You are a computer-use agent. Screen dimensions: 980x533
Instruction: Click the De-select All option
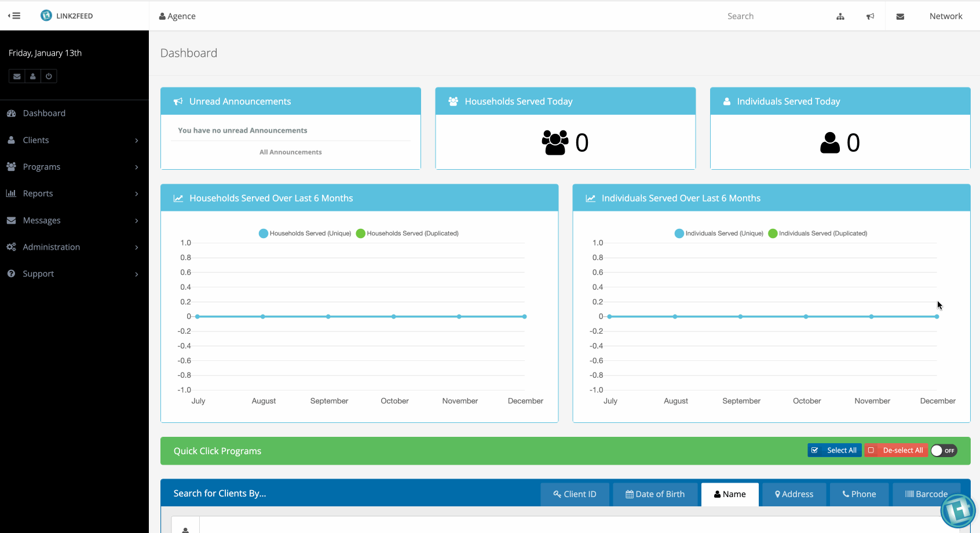pos(896,450)
